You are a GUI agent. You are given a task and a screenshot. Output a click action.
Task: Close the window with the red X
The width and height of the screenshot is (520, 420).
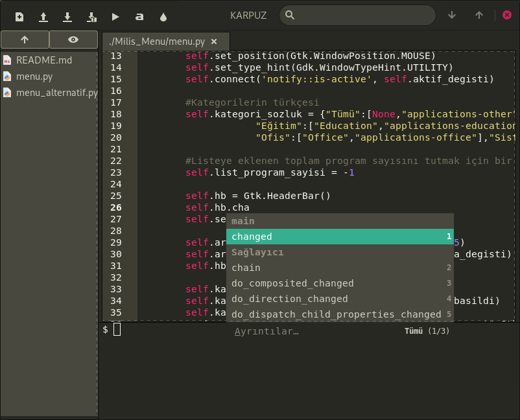click(507, 15)
